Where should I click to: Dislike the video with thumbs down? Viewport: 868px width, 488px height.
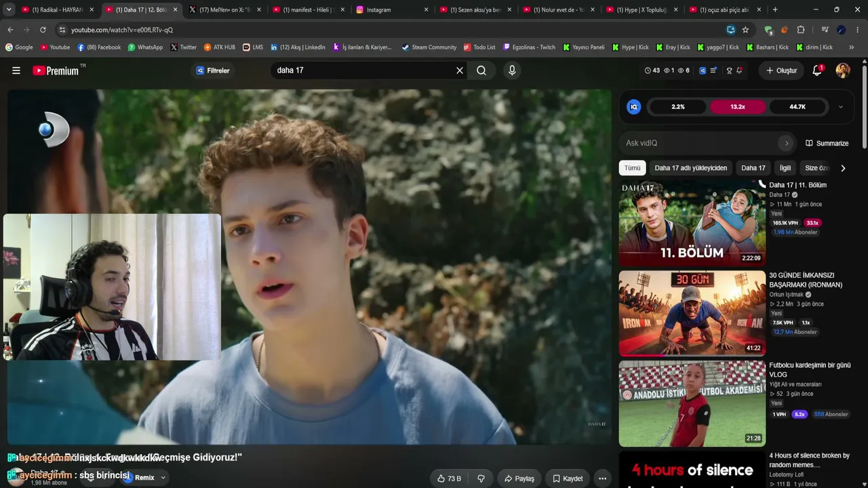pyautogui.click(x=481, y=479)
